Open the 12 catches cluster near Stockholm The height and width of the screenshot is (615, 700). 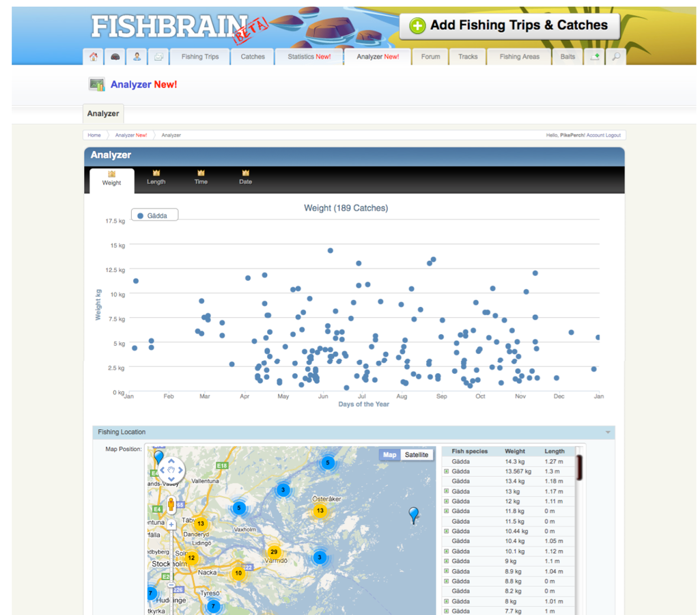tap(191, 558)
